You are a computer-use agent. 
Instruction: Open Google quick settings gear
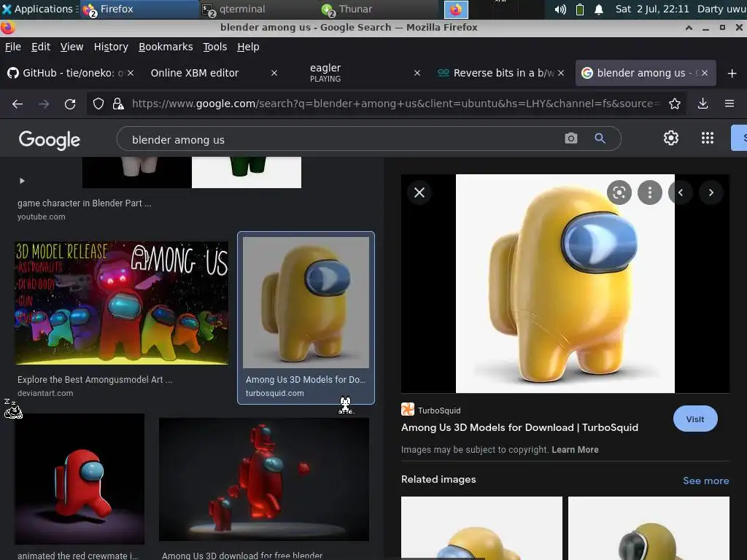coord(671,138)
